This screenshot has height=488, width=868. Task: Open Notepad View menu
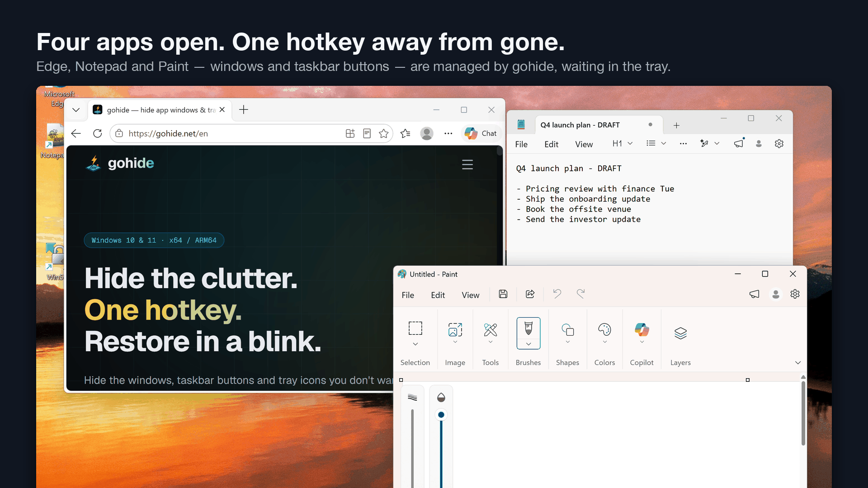(584, 144)
